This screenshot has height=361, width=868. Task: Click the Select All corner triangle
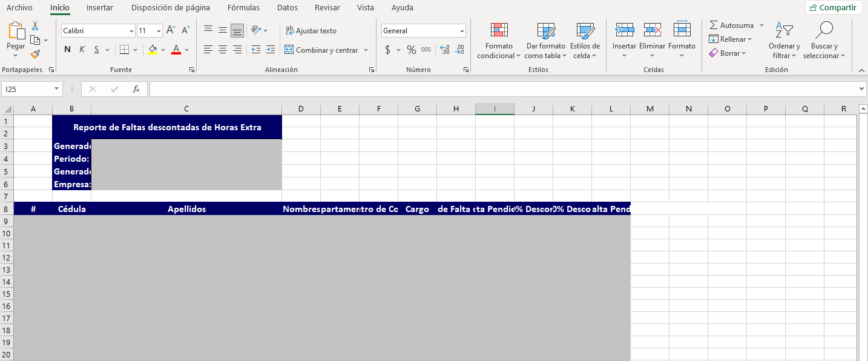pos(8,109)
